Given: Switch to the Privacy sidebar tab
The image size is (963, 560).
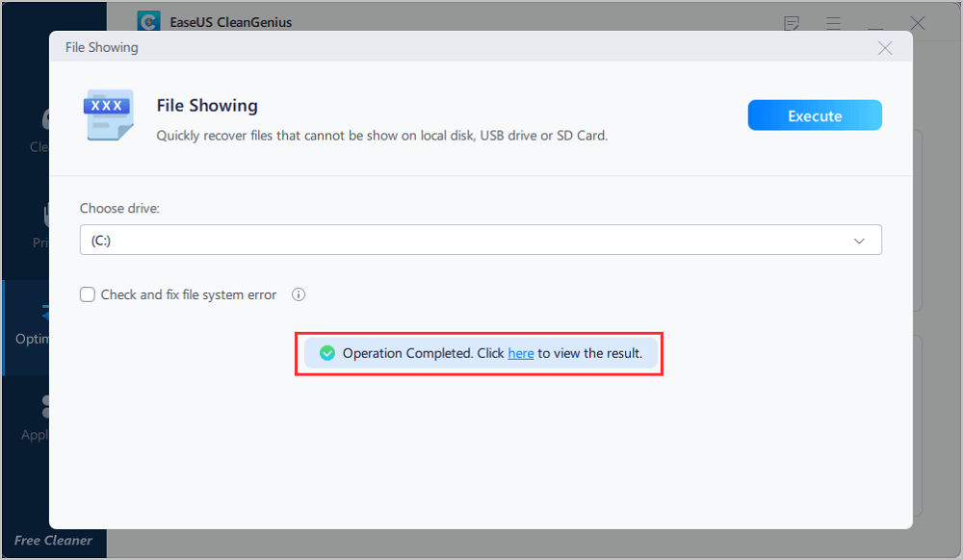Looking at the screenshot, I should click(x=39, y=225).
